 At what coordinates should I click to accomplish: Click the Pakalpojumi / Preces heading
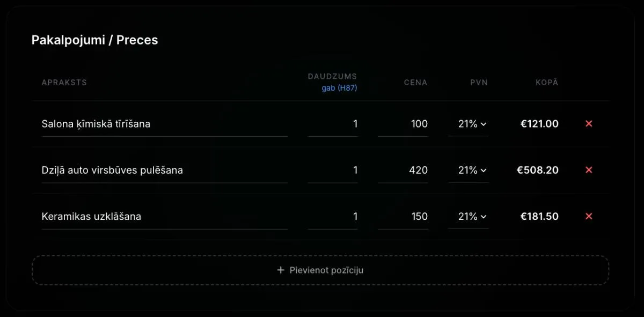[94, 40]
